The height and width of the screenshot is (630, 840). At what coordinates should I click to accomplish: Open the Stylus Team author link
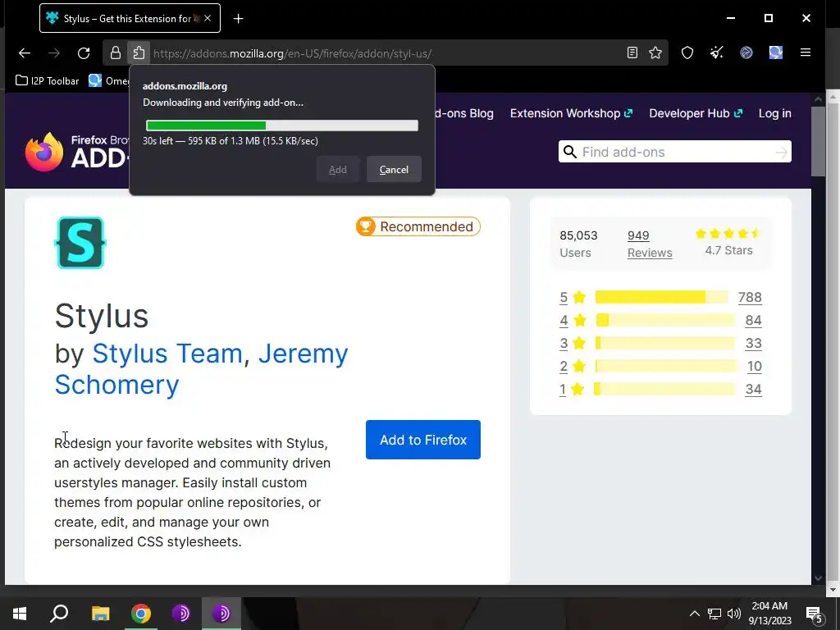point(167,354)
